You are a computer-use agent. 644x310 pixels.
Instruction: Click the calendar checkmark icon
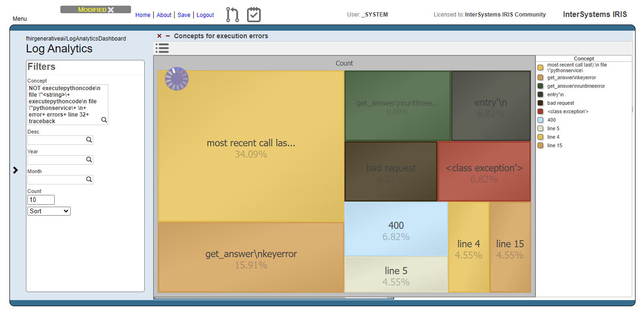point(254,15)
